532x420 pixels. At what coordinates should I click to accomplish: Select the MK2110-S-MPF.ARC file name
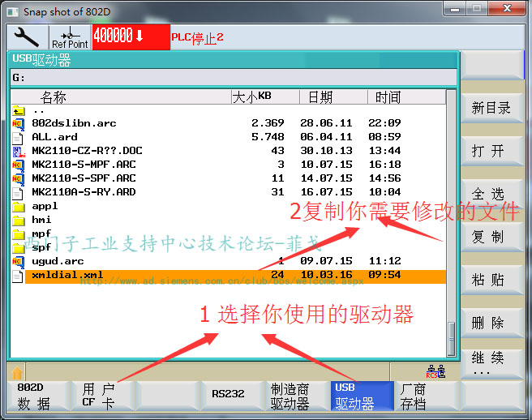(84, 165)
